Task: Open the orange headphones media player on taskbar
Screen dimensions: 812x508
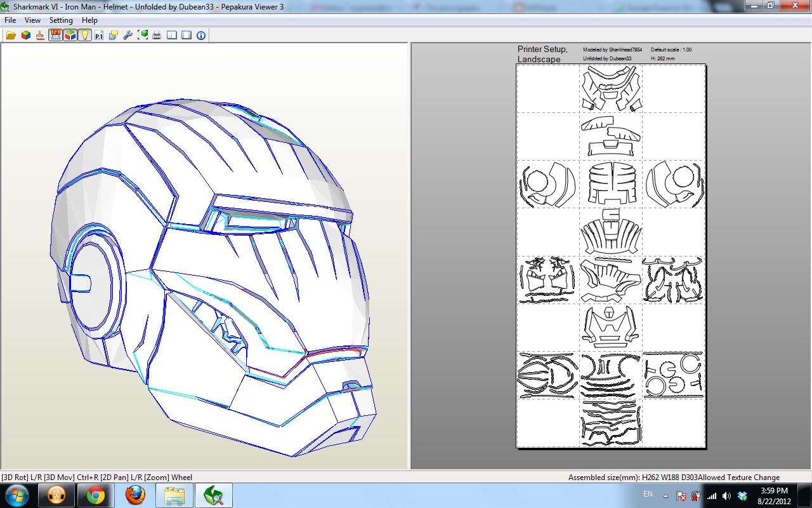Action: [56, 495]
